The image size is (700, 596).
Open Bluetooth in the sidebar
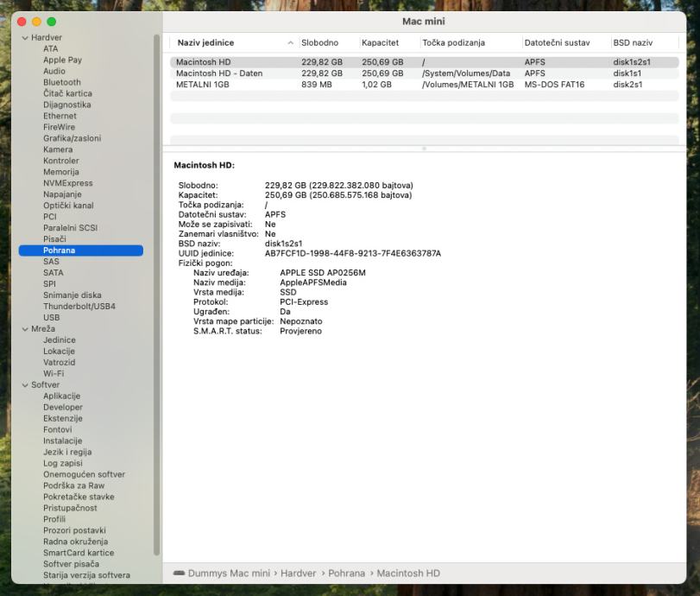pos(61,83)
